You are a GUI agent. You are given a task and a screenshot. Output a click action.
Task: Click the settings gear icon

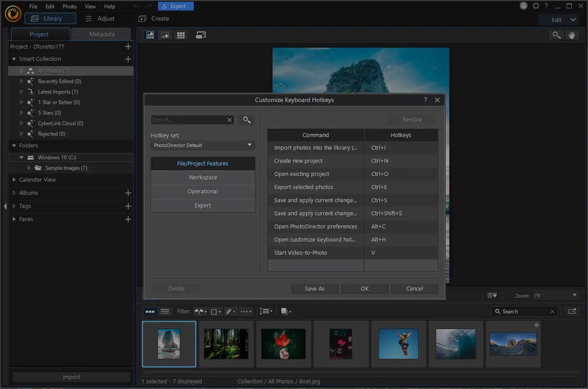(536, 6)
